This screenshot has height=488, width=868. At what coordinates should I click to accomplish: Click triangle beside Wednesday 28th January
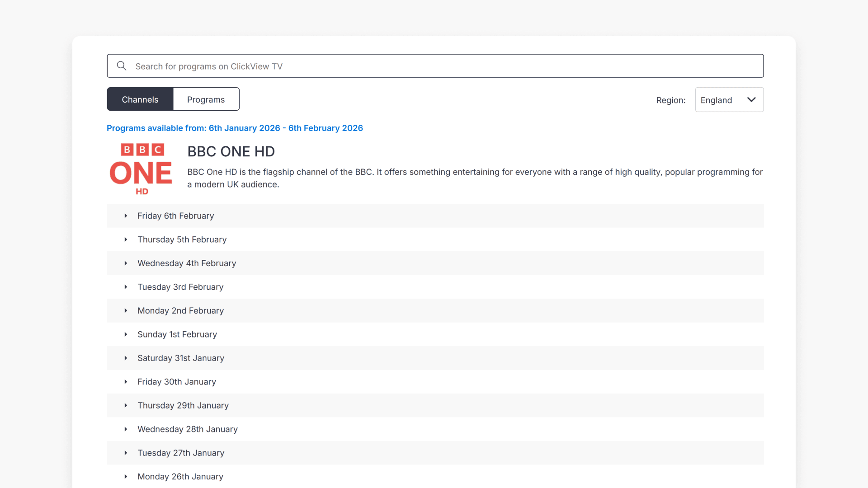tap(126, 429)
